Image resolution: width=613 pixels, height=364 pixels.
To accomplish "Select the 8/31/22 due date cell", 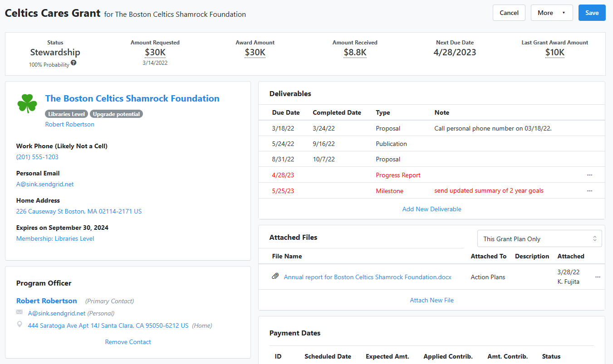I will tap(283, 159).
